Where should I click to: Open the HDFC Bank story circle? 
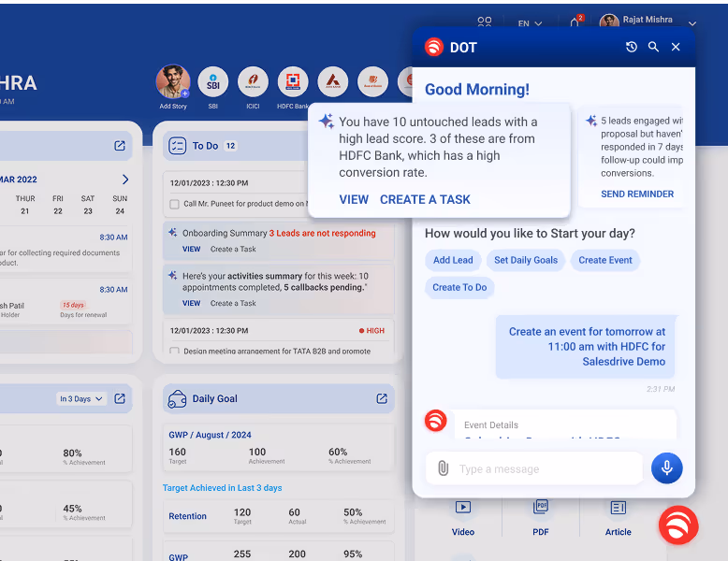tap(293, 81)
